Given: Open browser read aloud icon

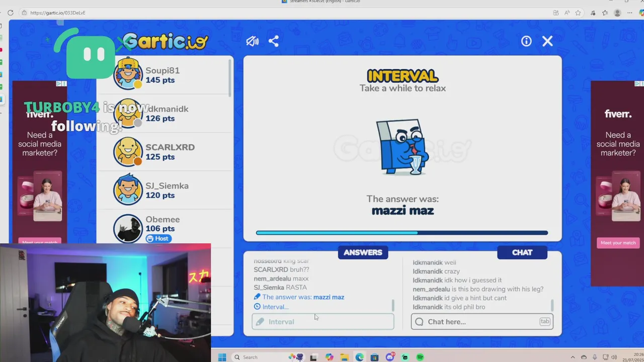Looking at the screenshot, I should point(567,13).
